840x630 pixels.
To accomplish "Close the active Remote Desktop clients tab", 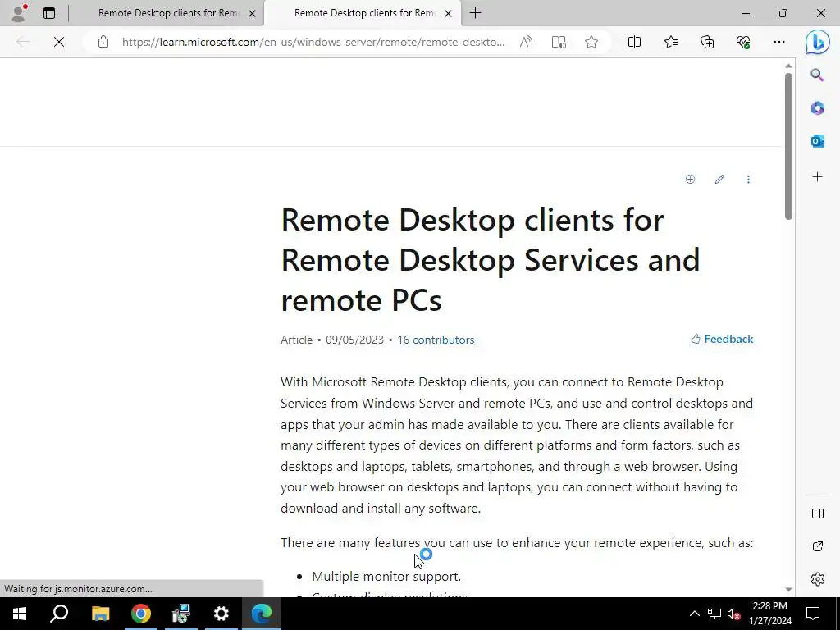I will (x=449, y=13).
